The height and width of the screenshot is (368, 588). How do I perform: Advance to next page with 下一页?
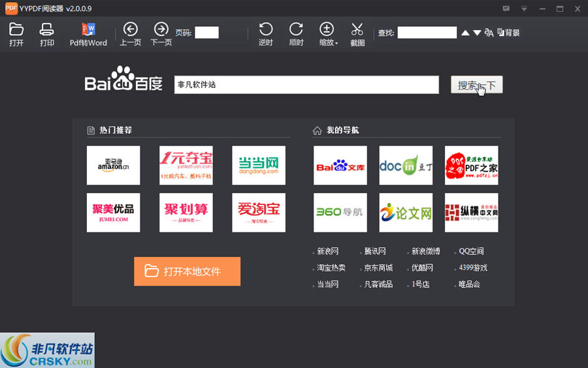tap(161, 34)
